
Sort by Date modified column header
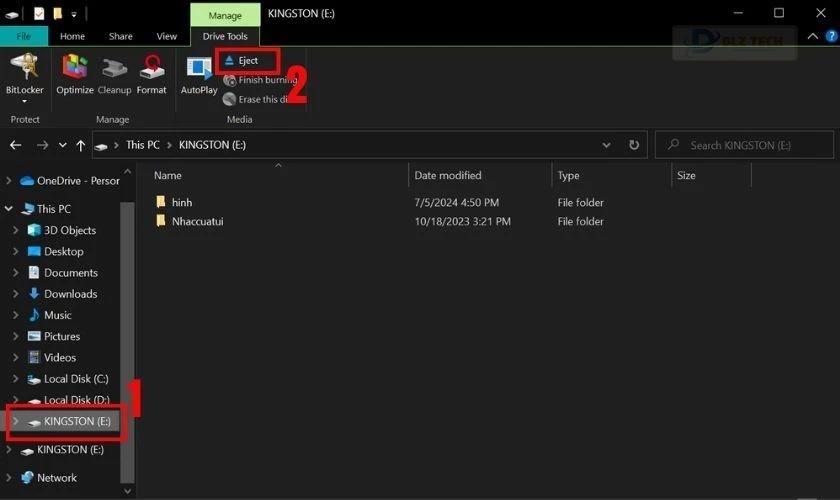448,176
